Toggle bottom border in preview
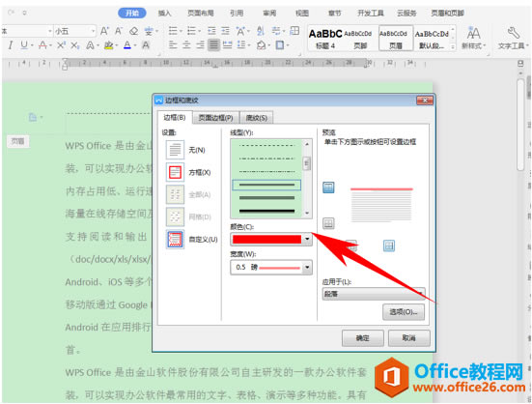The height and width of the screenshot is (404, 532). coord(328,223)
